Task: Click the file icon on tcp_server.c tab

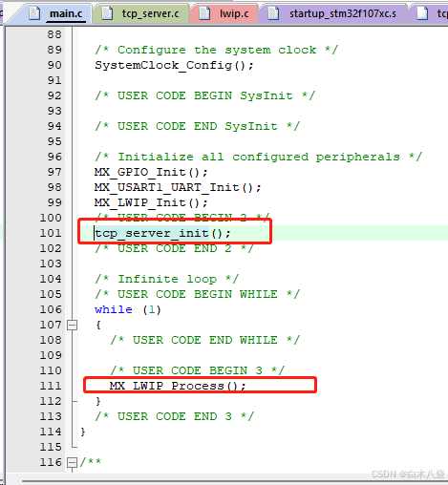Action: (107, 13)
